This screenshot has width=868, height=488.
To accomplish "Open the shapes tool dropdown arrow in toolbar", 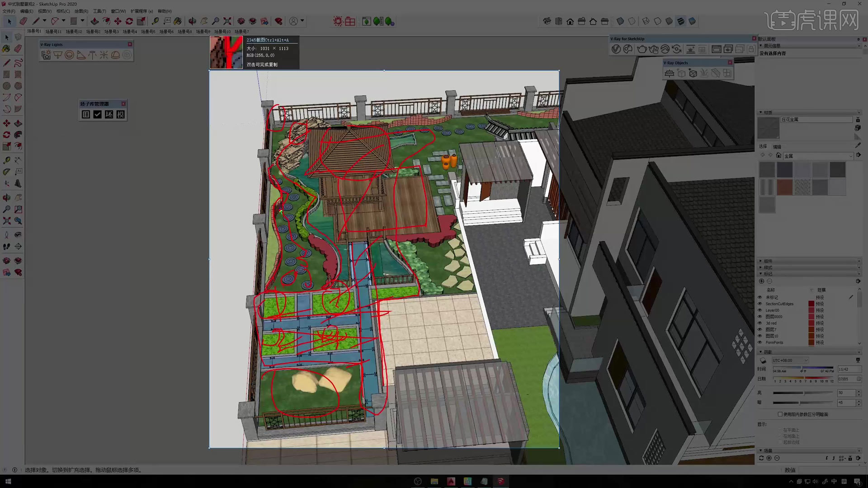I will [82, 21].
